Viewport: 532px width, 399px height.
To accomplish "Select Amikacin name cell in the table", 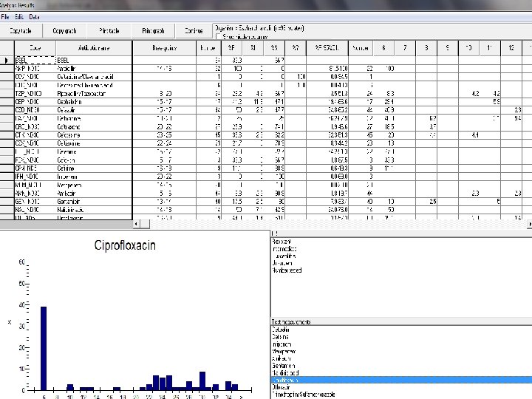I will tap(94, 194).
